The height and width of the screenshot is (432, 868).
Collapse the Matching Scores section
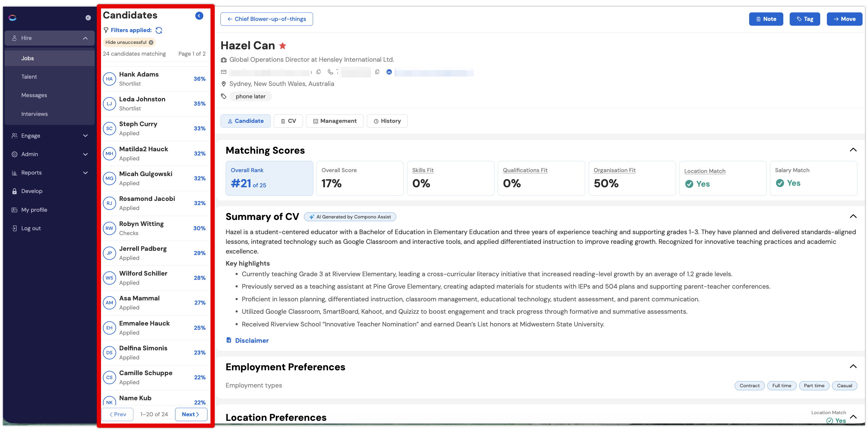[x=853, y=150]
